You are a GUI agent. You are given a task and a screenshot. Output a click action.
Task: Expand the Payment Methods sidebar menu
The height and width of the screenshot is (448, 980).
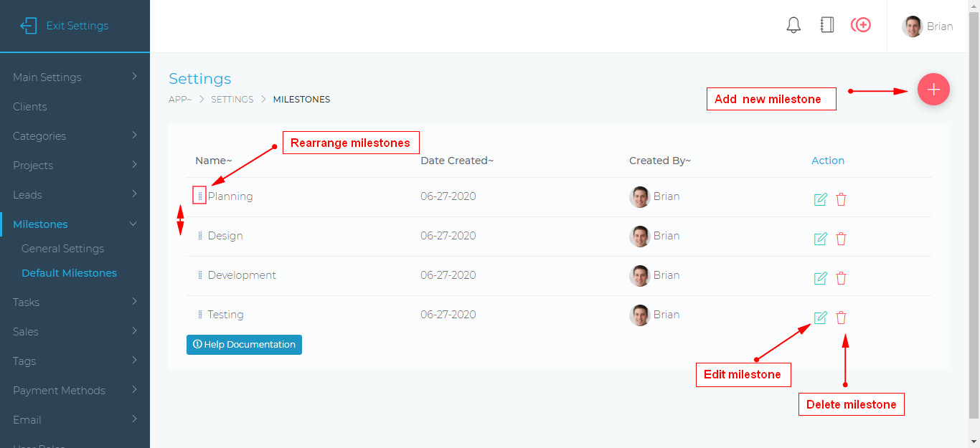[75, 391]
